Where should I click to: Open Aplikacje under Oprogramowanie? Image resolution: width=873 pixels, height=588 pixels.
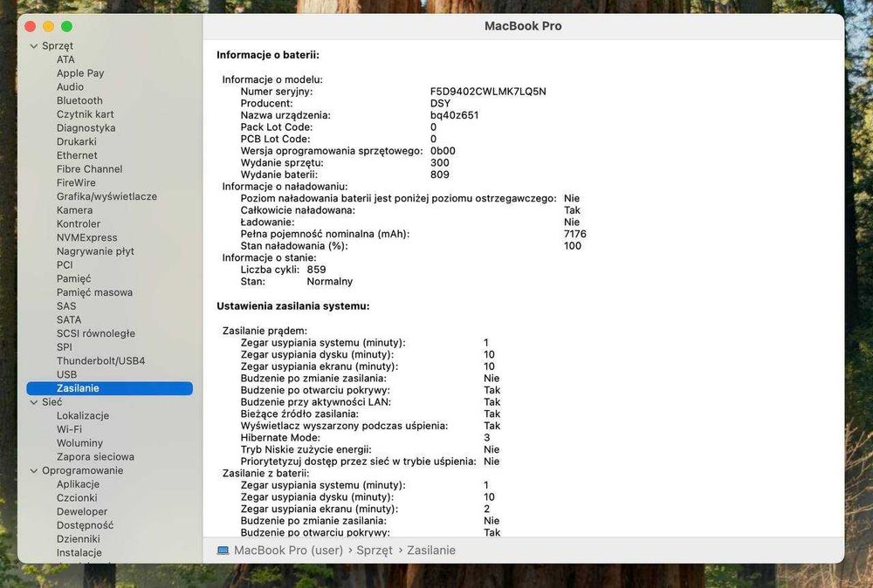(78, 484)
